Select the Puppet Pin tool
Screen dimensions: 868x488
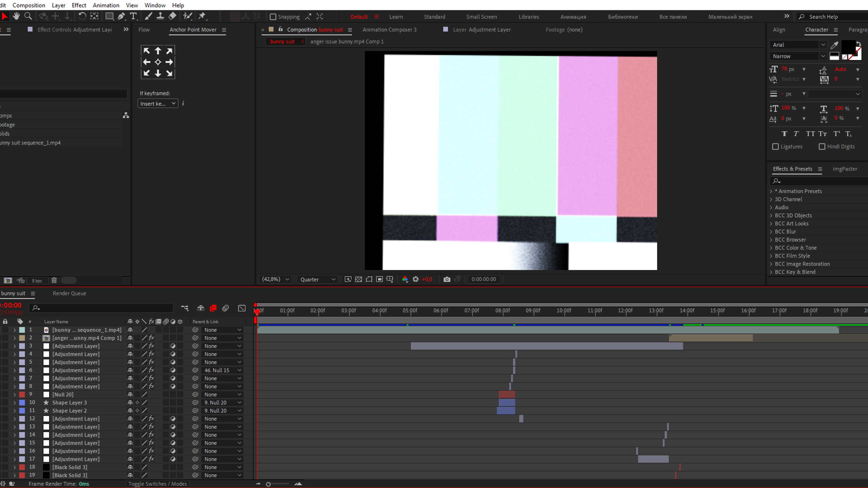coord(202,16)
